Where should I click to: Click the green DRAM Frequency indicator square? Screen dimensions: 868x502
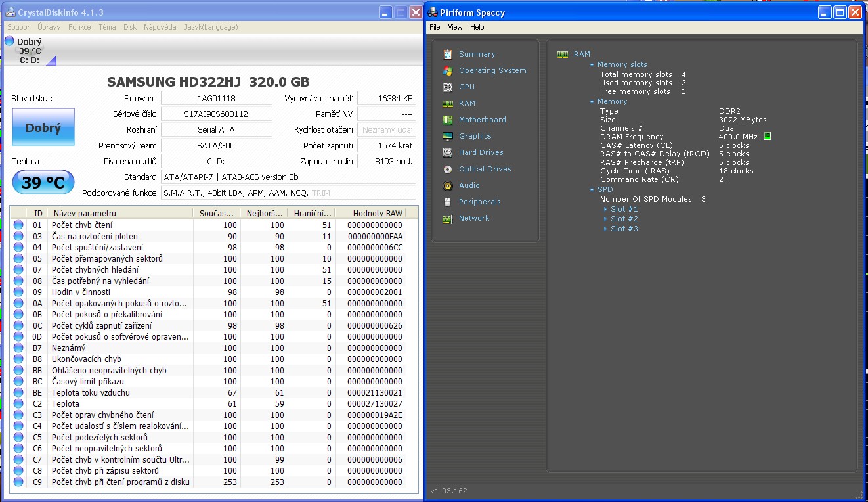[x=767, y=137]
